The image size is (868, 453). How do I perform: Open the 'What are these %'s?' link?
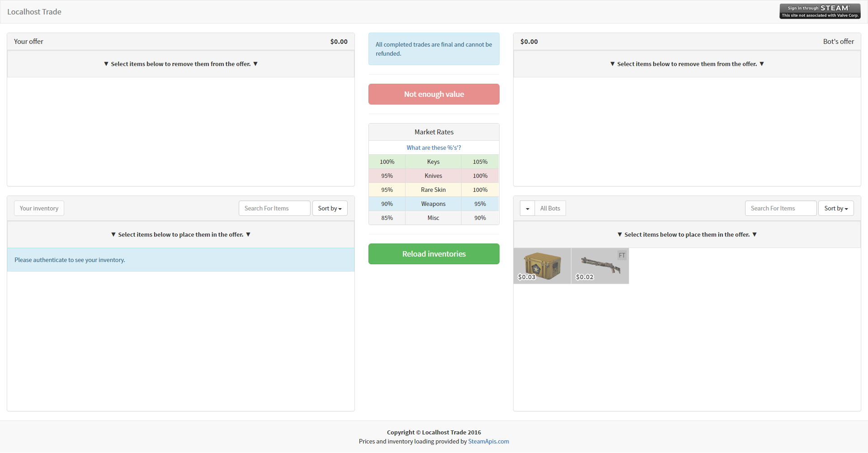point(434,148)
